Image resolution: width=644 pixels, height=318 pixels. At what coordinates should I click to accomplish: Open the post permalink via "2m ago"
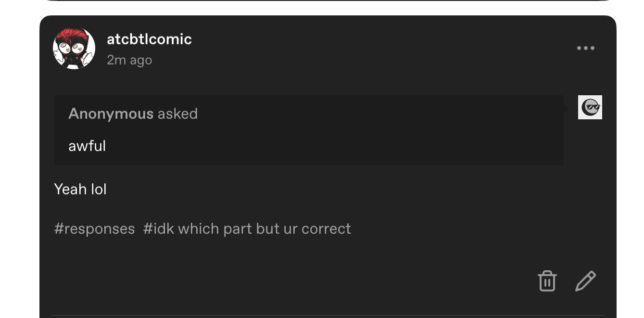coord(129,60)
